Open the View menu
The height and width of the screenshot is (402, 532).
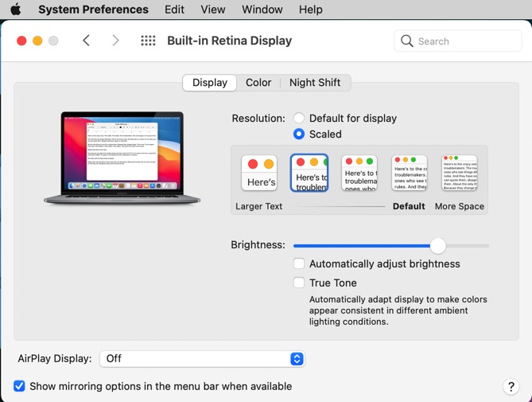[x=213, y=10]
